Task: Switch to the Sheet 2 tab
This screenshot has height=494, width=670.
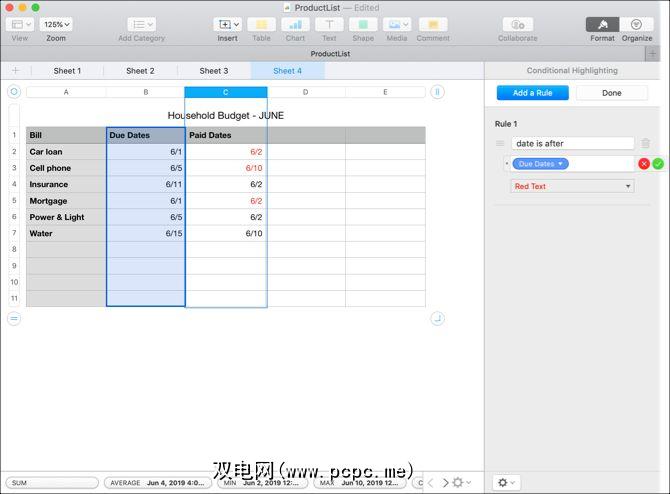Action: [140, 71]
